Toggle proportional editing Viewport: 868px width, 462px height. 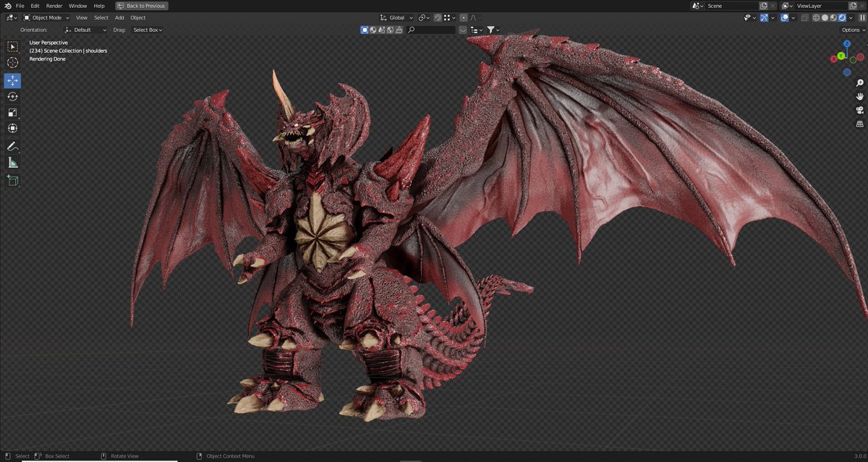click(464, 17)
